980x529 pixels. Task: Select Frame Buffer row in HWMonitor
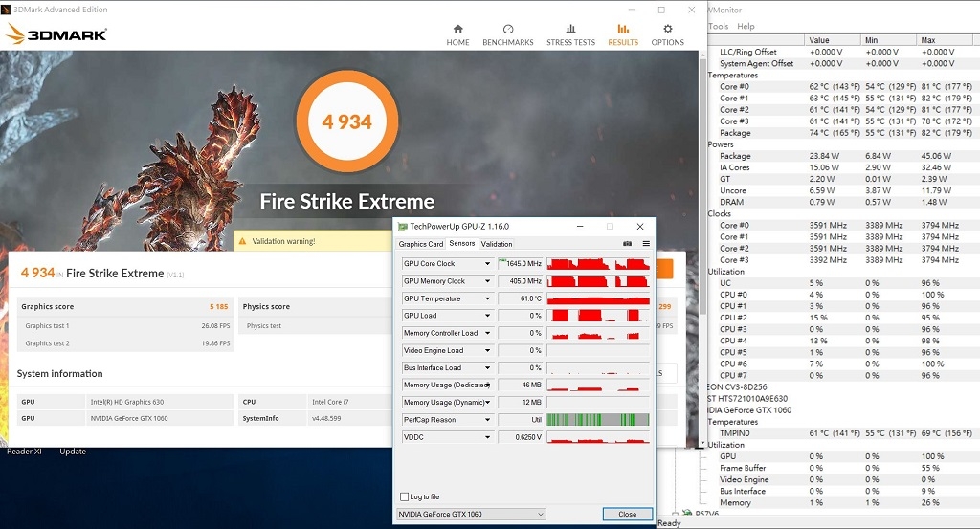click(x=843, y=468)
